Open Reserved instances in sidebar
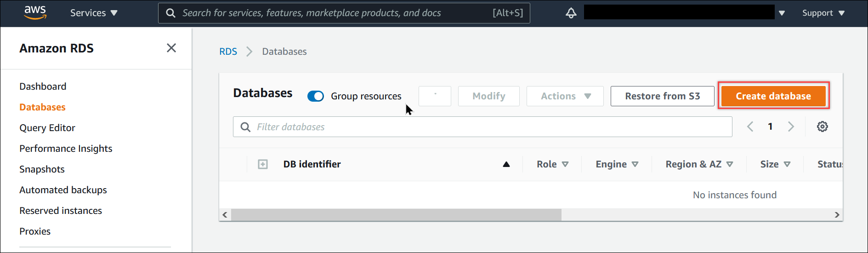 [61, 211]
